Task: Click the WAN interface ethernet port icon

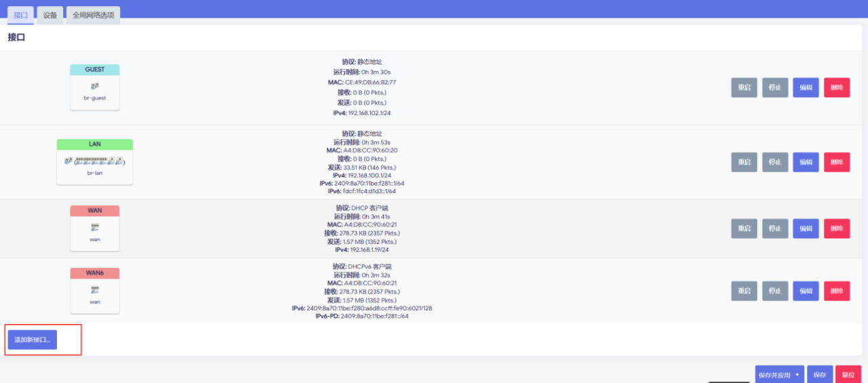Action: (x=95, y=227)
